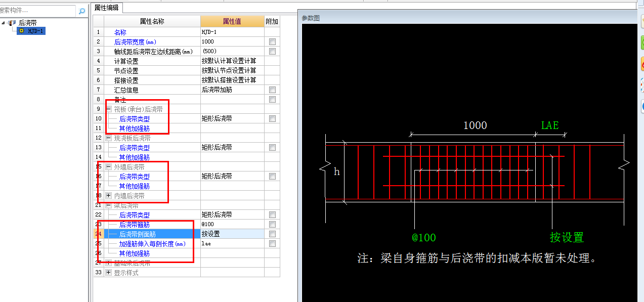Expand the 内墙后浇带 group
Viewport: 644px width, 302px height.
[x=108, y=195]
